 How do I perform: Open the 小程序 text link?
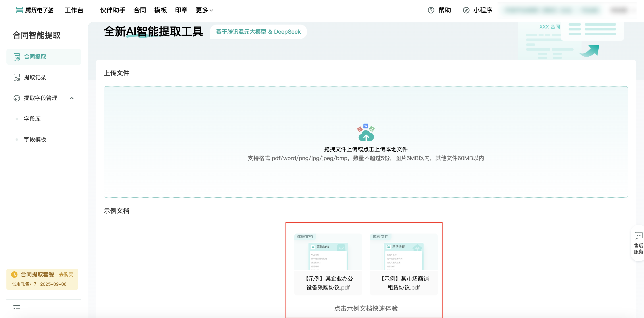point(482,10)
